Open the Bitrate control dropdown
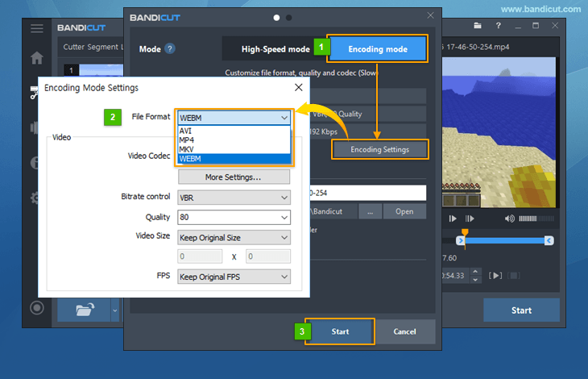588x379 pixels. click(x=234, y=198)
